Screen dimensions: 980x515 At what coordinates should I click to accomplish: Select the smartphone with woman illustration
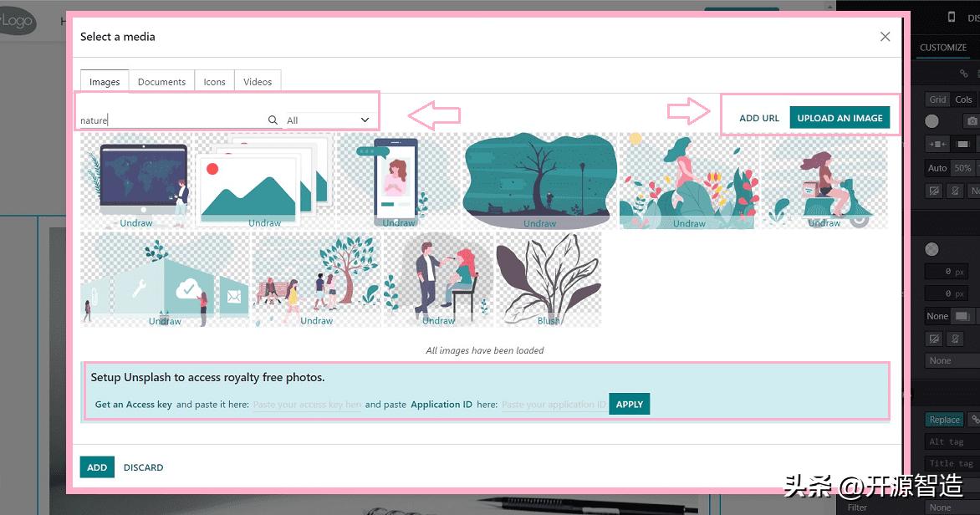[x=399, y=181]
